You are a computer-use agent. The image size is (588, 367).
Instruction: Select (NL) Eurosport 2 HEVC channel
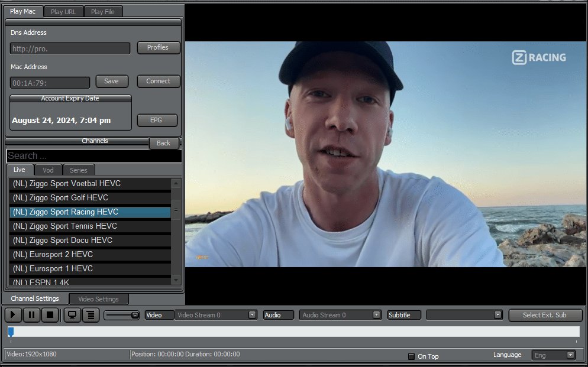point(90,255)
